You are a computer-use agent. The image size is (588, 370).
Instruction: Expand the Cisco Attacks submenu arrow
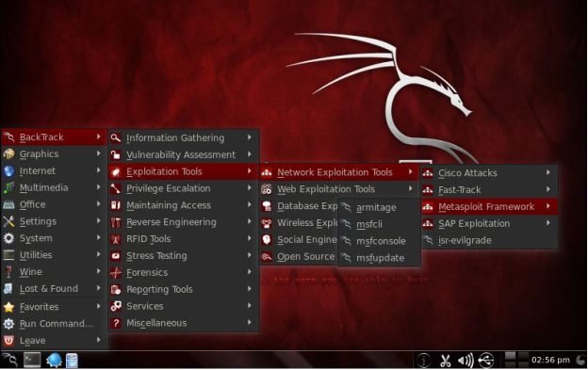(x=548, y=172)
